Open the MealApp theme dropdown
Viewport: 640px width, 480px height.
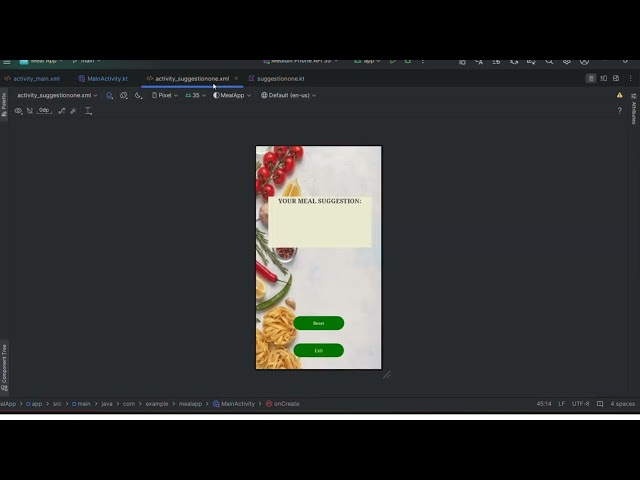point(232,96)
